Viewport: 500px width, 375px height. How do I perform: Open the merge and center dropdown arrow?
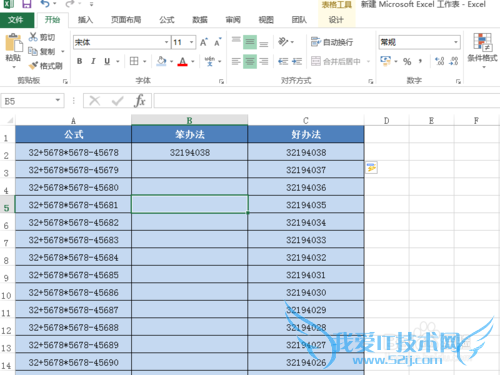point(368,61)
